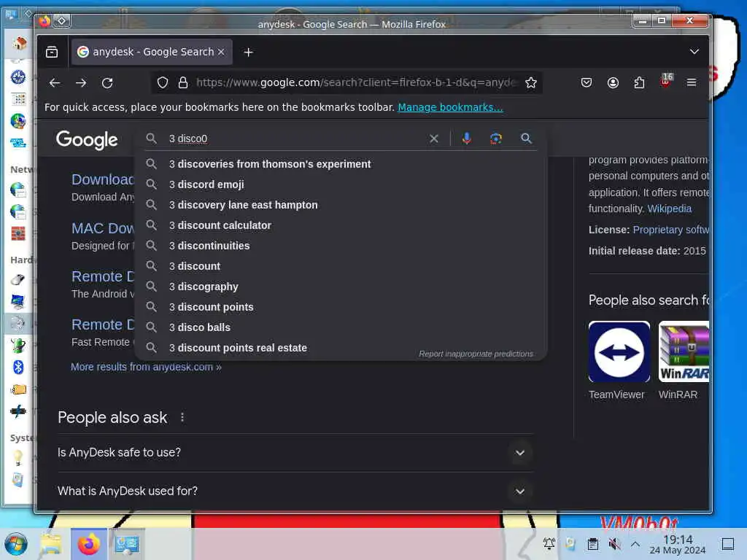Viewport: 747px width, 560px height.
Task: Show desktop via taskbar corner button
Action: [727, 543]
